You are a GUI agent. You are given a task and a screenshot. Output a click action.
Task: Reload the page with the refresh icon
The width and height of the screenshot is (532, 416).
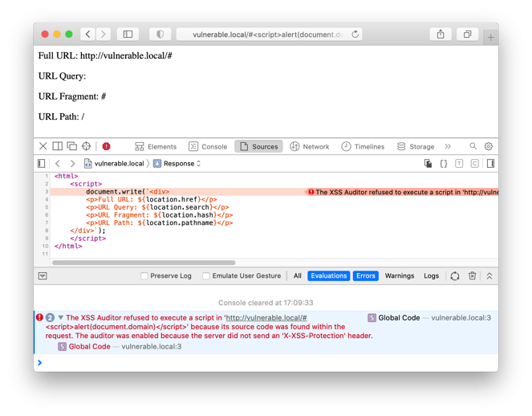pos(355,35)
